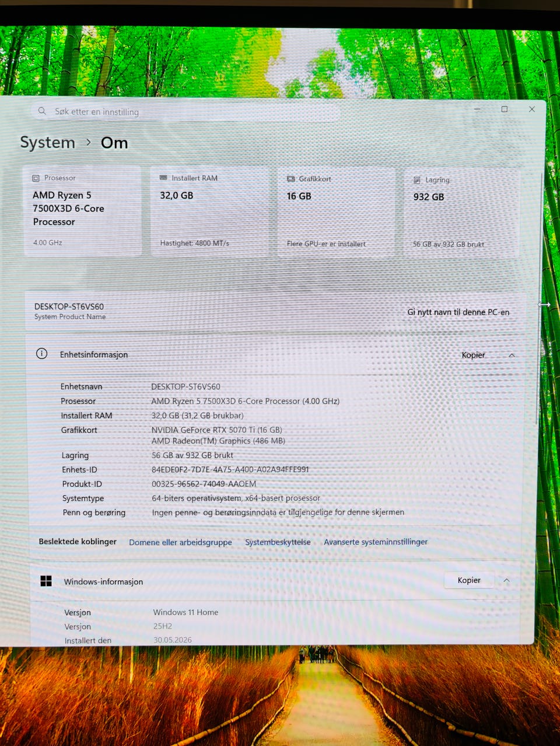The image size is (560, 746).
Task: Click 'Flere GPU-er er installert' text
Action: pyautogui.click(x=326, y=244)
